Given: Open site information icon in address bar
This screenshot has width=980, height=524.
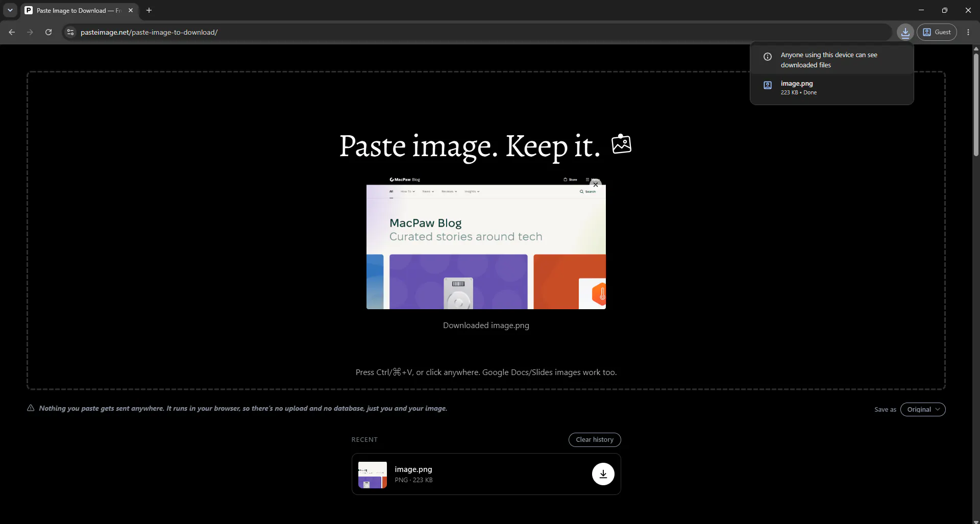Looking at the screenshot, I should [x=70, y=32].
